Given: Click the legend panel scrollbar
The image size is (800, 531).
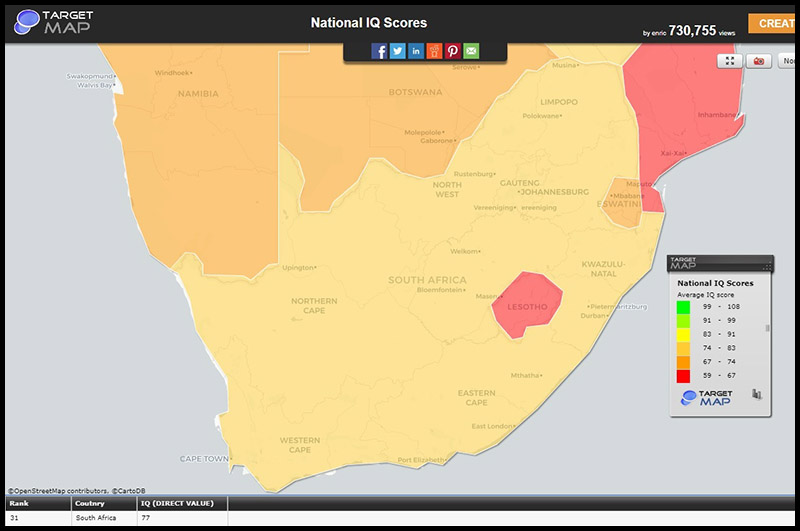Looking at the screenshot, I should click(768, 327).
